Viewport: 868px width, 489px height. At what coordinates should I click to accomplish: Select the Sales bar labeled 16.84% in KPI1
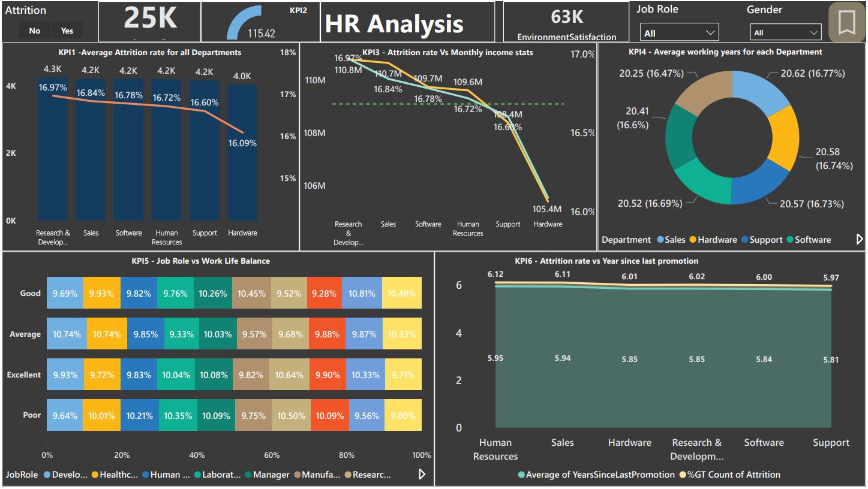(x=91, y=150)
